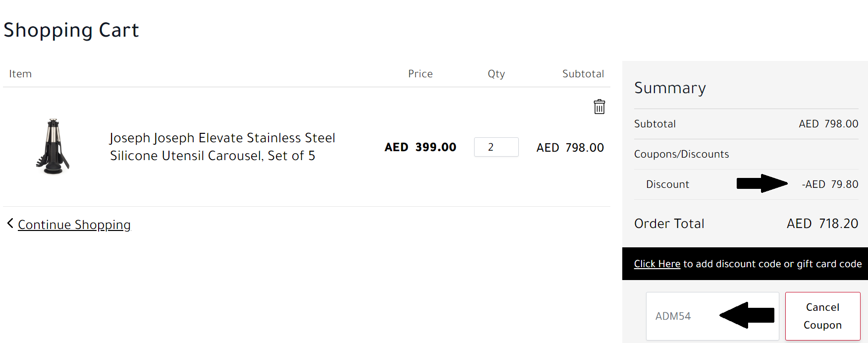Delete the item using the trash icon
Screen dimensions: 868x343
599,107
